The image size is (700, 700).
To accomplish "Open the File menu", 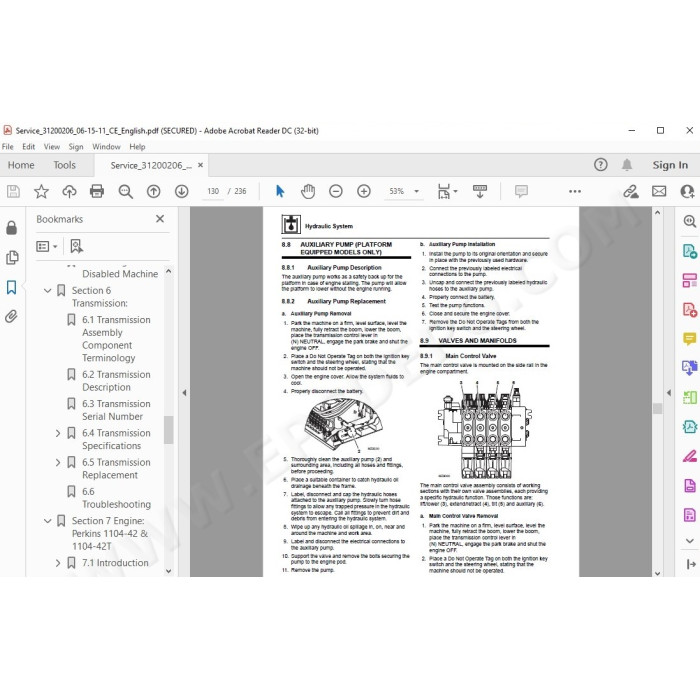I will click(x=8, y=146).
